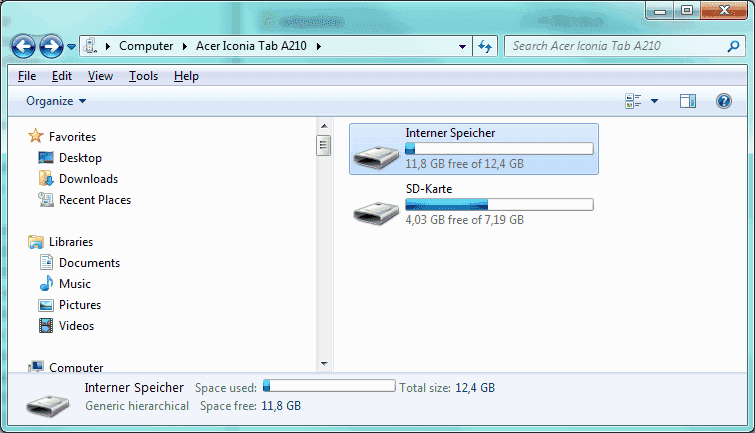755x433 pixels.
Task: Open the Edit menu
Action: tap(62, 76)
